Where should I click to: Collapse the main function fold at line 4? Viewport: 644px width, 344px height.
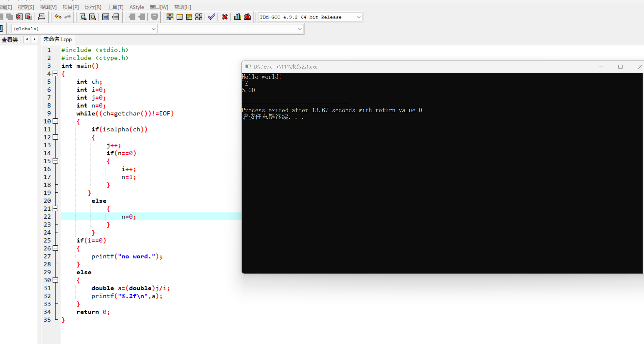[x=55, y=74]
